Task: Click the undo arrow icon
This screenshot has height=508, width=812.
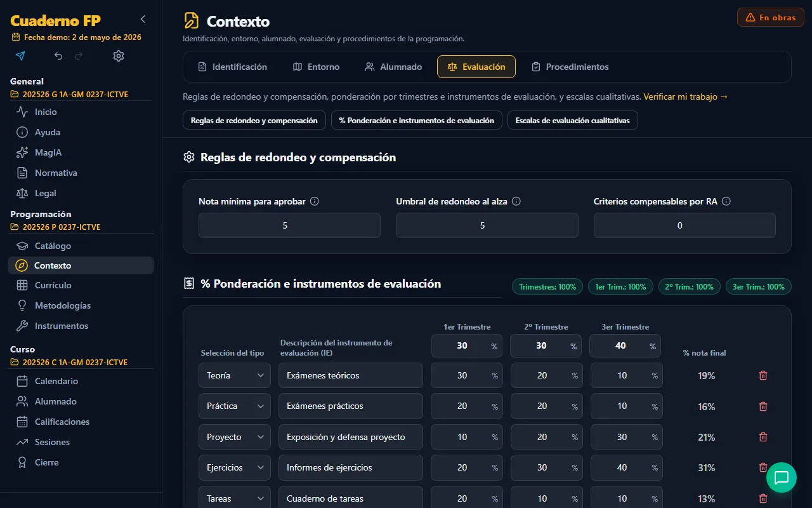Action: tap(58, 56)
